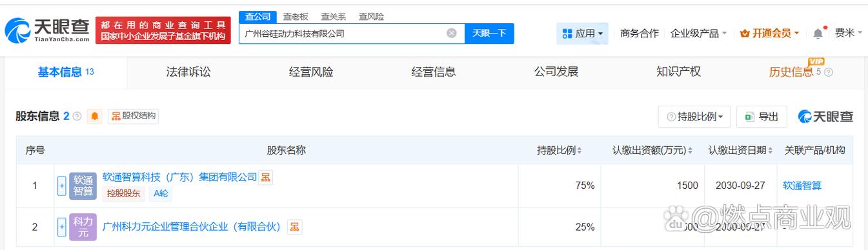Open the related product link 软通智算
Viewport: 868px width, 250px height.
[802, 186]
